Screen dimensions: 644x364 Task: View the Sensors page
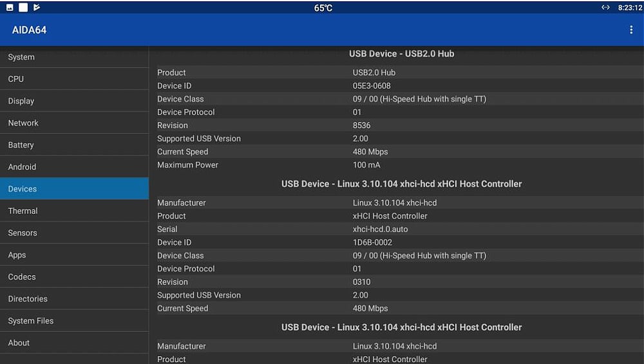(74, 233)
